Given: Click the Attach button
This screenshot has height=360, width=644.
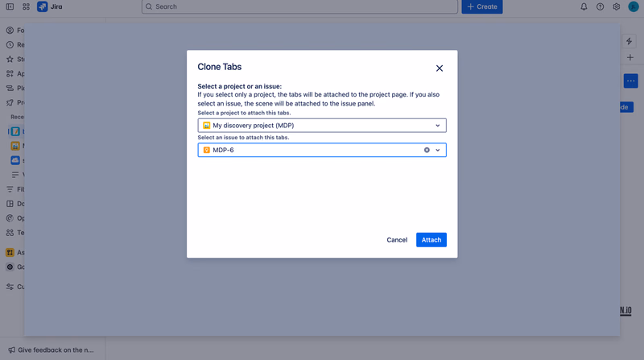Looking at the screenshot, I should point(431,240).
